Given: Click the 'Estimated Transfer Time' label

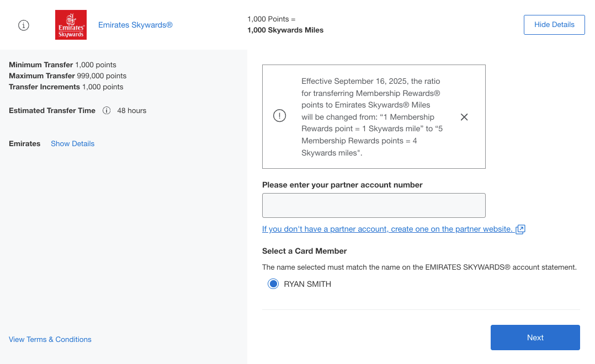Looking at the screenshot, I should click(52, 111).
